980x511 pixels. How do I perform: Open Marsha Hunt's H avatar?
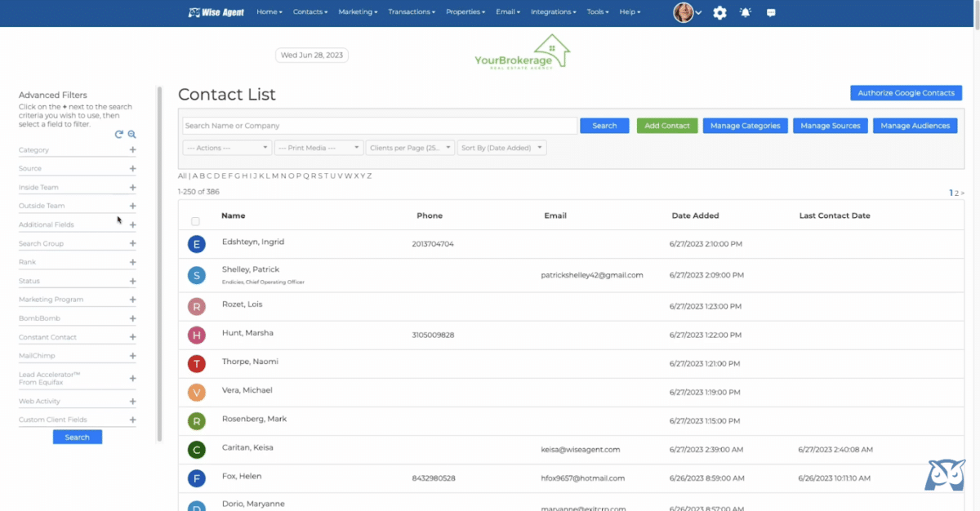click(x=196, y=335)
